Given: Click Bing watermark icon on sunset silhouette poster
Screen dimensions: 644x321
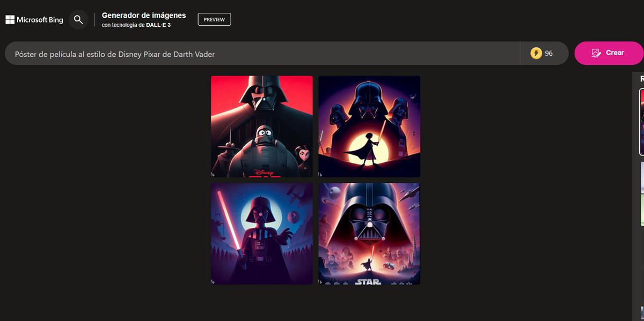Looking at the screenshot, I should 321,174.
